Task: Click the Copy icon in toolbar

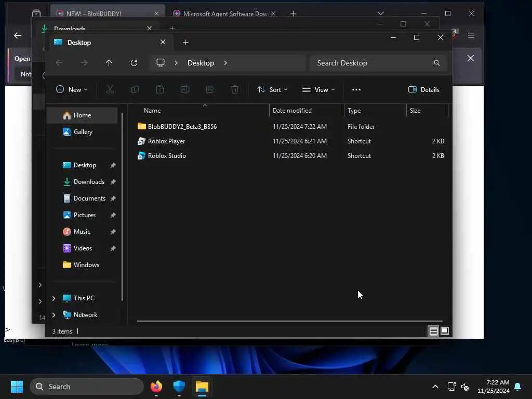Action: [x=135, y=89]
